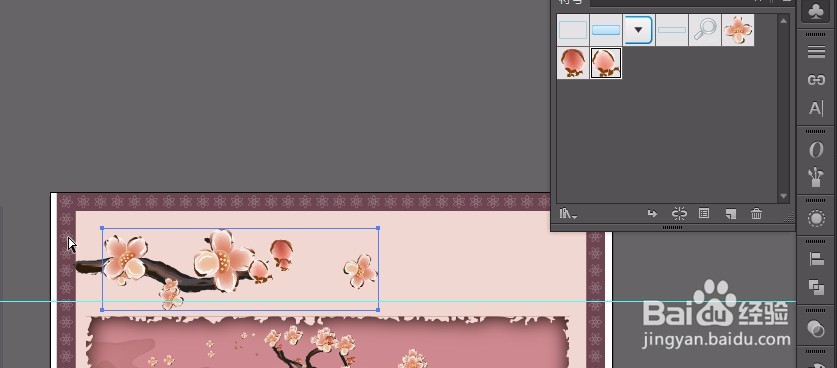Click the upper flower bud on the canvas
Viewport: 837px width, 368px height.
pyautogui.click(x=282, y=254)
